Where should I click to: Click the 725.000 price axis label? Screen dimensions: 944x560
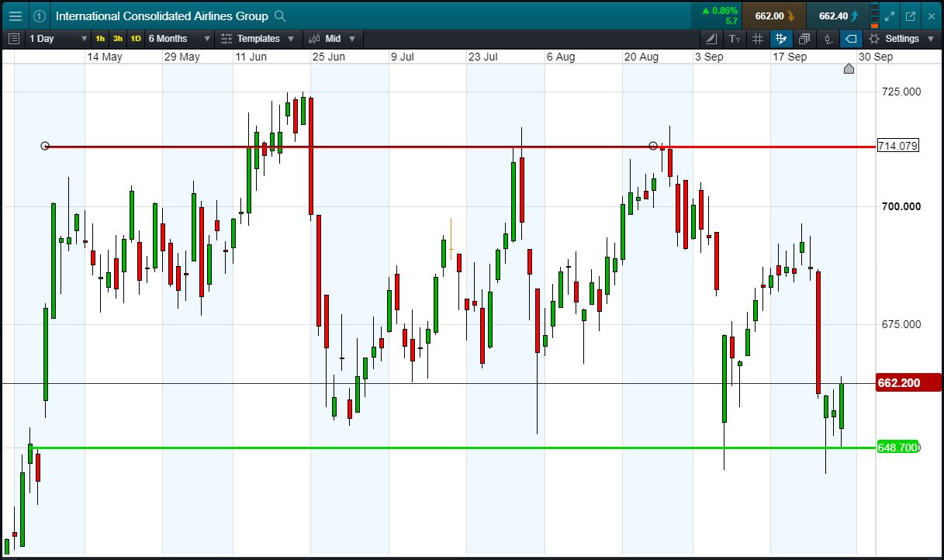coord(901,92)
